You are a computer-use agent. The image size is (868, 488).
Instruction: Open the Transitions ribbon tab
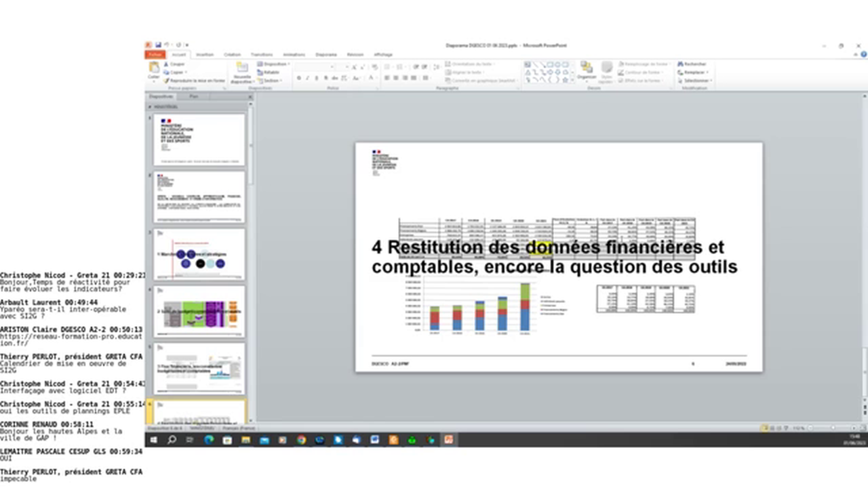262,54
